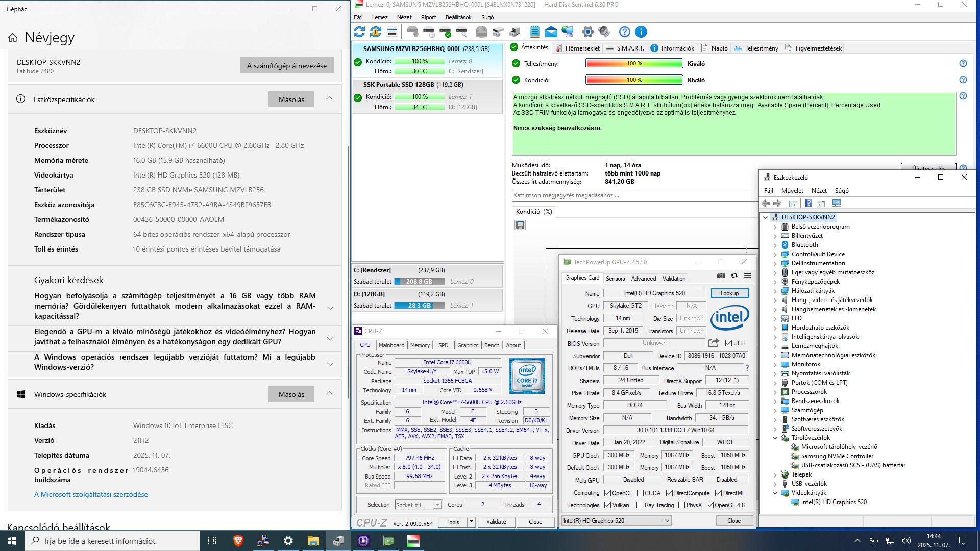Toggle the CUDA checkbox in GPU-Z

point(640,493)
